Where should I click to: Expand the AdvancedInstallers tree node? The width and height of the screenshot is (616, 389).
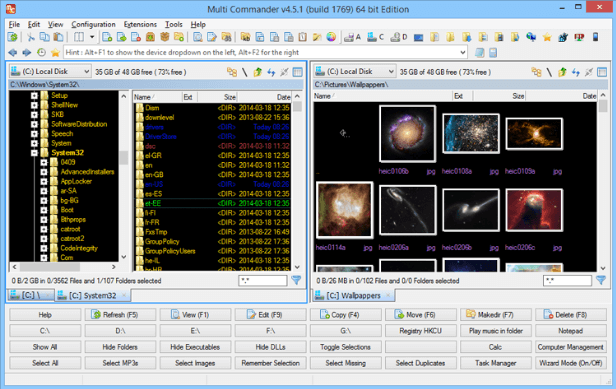44,172
